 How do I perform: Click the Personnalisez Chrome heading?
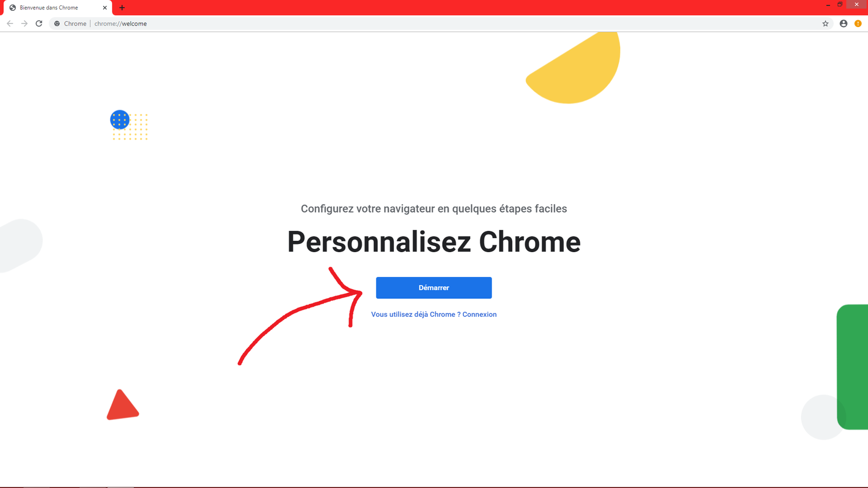click(x=434, y=242)
